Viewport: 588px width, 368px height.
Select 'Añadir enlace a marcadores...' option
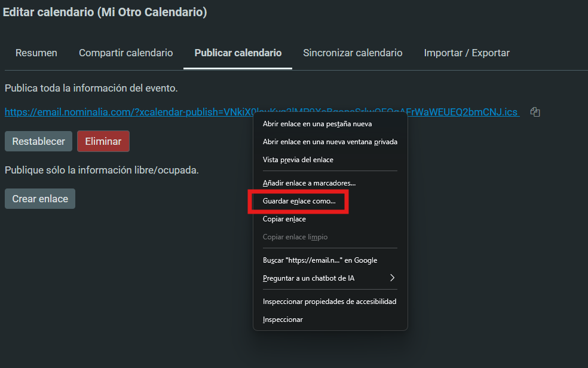[309, 183]
